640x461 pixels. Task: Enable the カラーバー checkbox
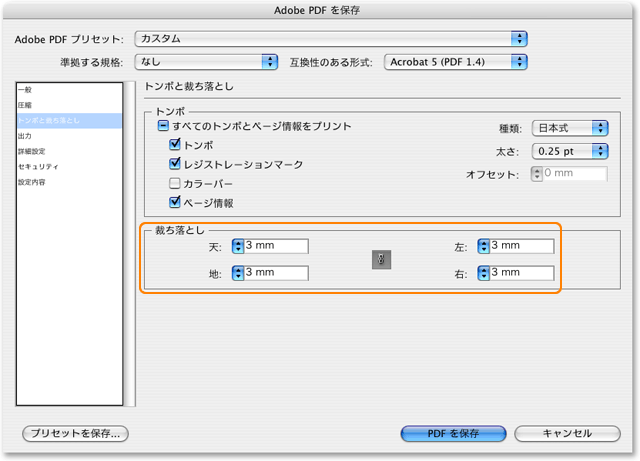tap(175, 183)
